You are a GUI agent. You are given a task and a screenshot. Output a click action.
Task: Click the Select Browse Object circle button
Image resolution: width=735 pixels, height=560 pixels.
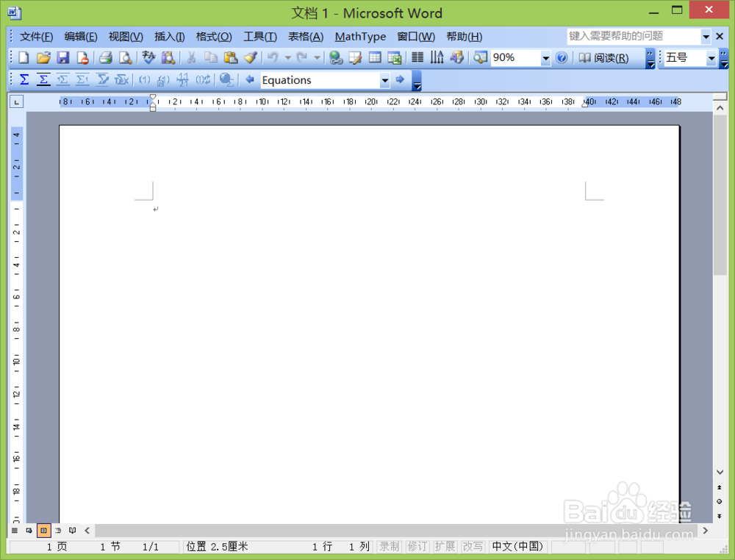click(x=720, y=501)
